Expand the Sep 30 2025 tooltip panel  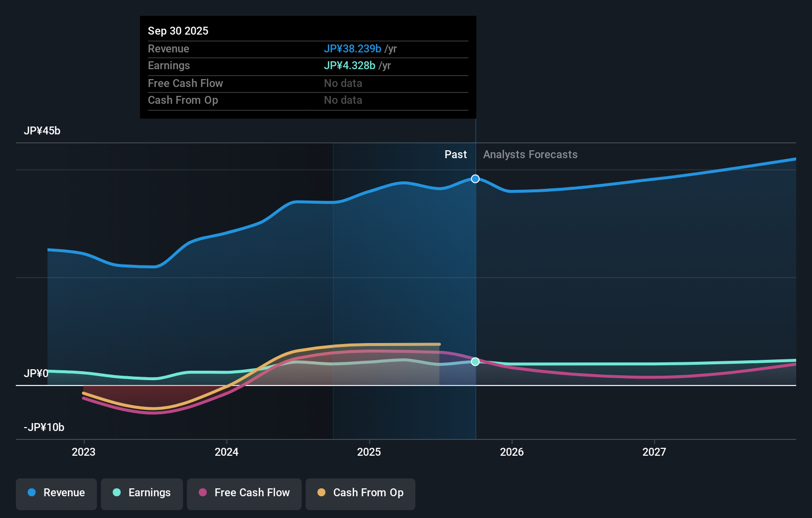click(x=308, y=67)
